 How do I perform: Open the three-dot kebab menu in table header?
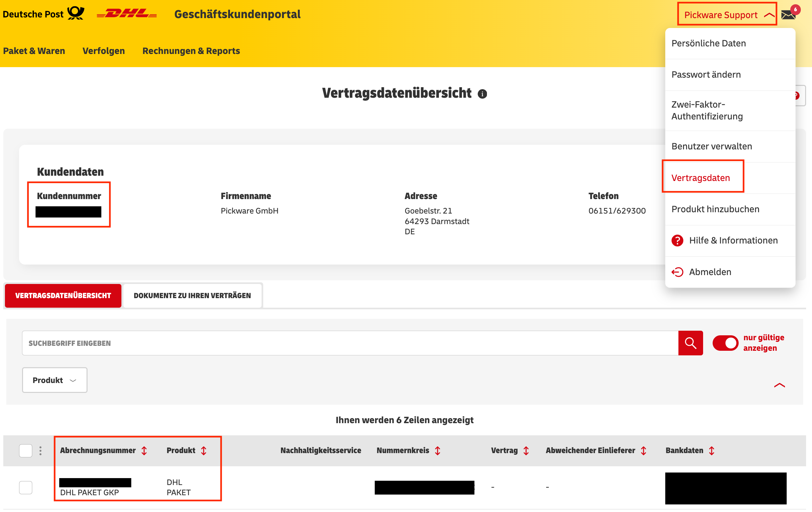40,450
